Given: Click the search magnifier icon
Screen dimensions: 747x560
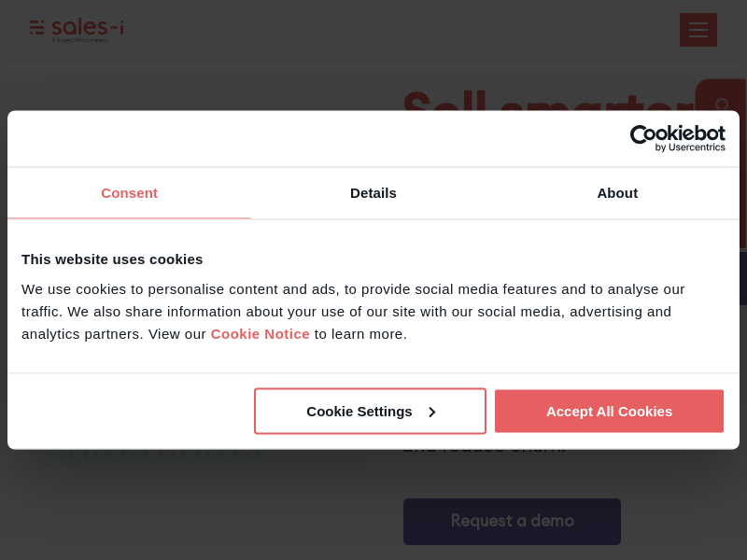Looking at the screenshot, I should coord(722,103).
